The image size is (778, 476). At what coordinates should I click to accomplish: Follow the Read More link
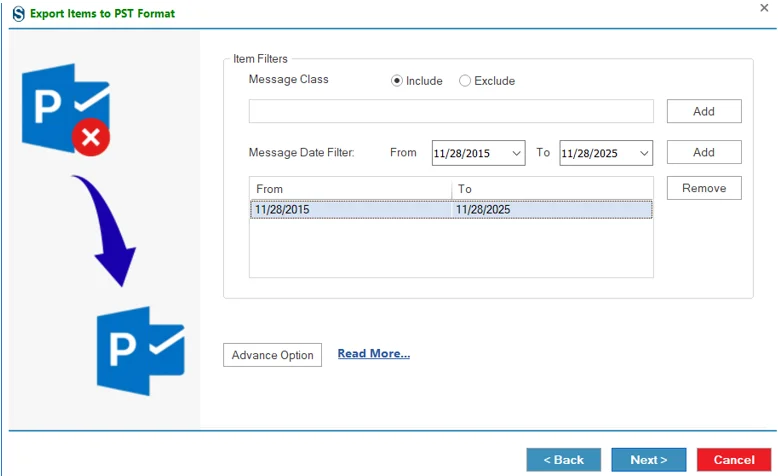[x=374, y=353]
